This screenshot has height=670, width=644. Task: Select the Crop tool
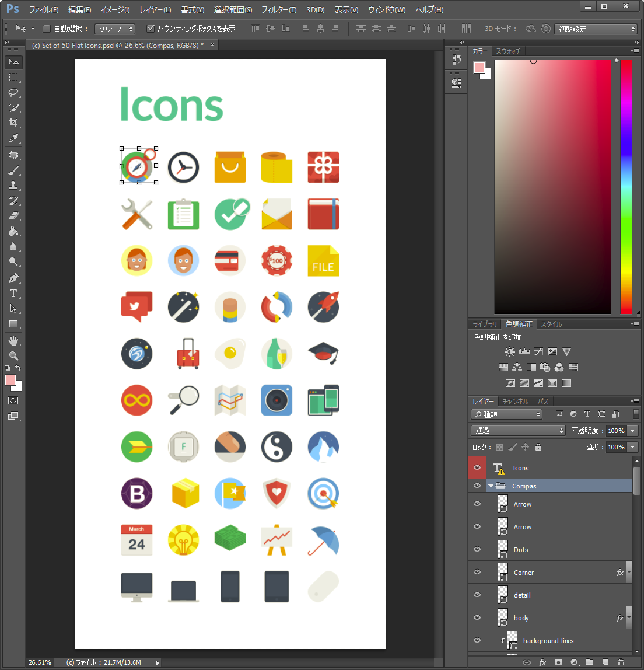point(13,123)
